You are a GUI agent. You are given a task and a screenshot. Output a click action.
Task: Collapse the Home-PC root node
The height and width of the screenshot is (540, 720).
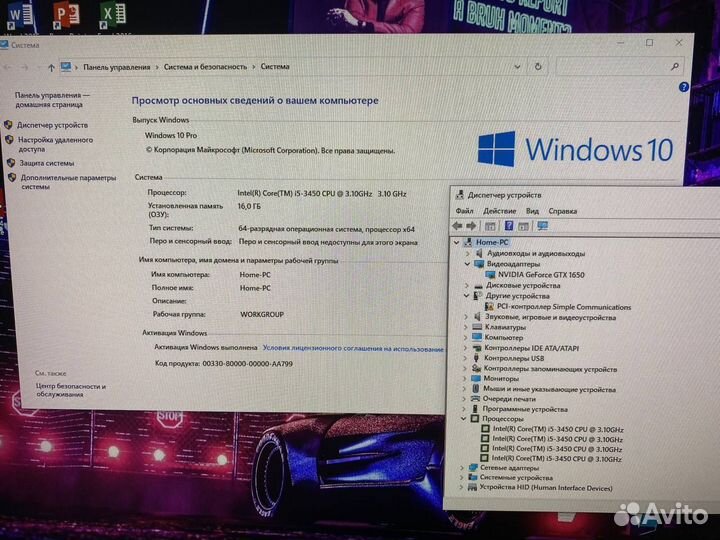456,242
